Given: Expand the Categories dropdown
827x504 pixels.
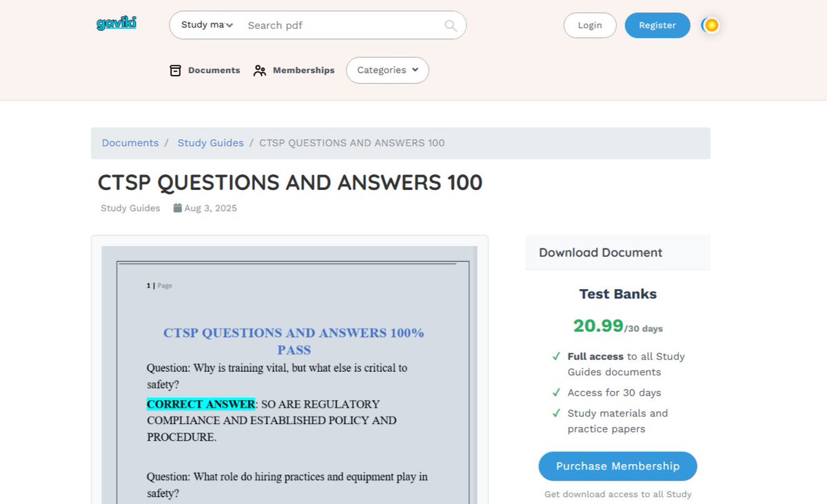Looking at the screenshot, I should [x=387, y=70].
